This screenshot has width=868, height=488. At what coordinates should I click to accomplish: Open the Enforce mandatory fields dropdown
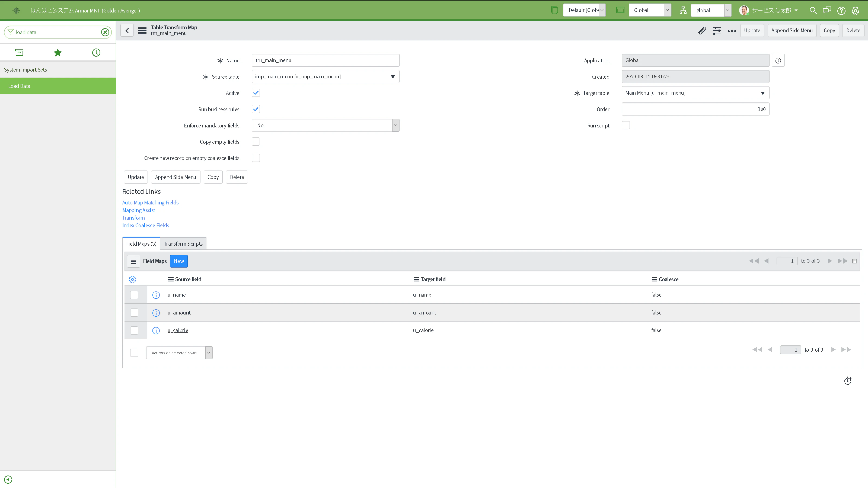pos(325,125)
